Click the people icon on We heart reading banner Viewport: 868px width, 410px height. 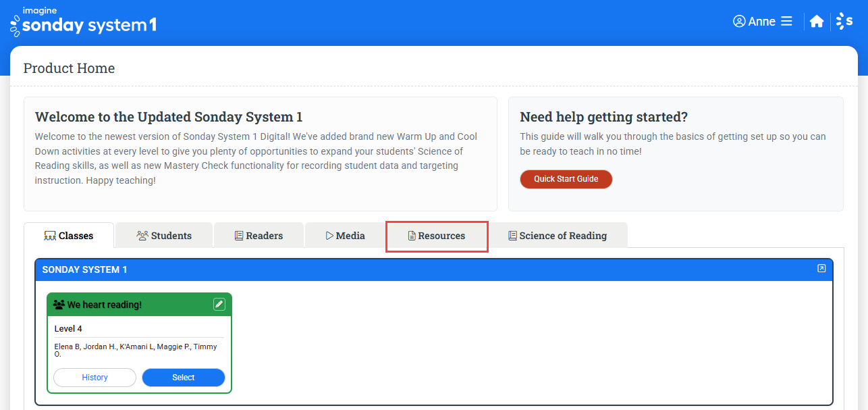tap(58, 304)
